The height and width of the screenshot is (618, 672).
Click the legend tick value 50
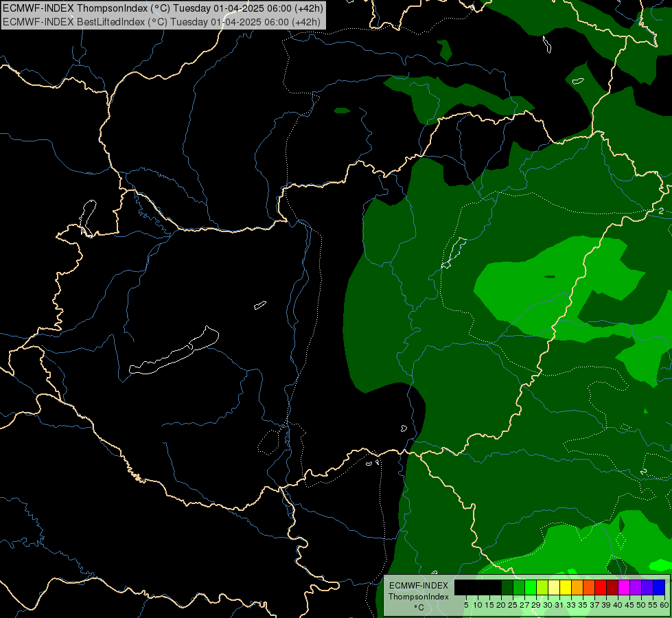click(x=642, y=605)
